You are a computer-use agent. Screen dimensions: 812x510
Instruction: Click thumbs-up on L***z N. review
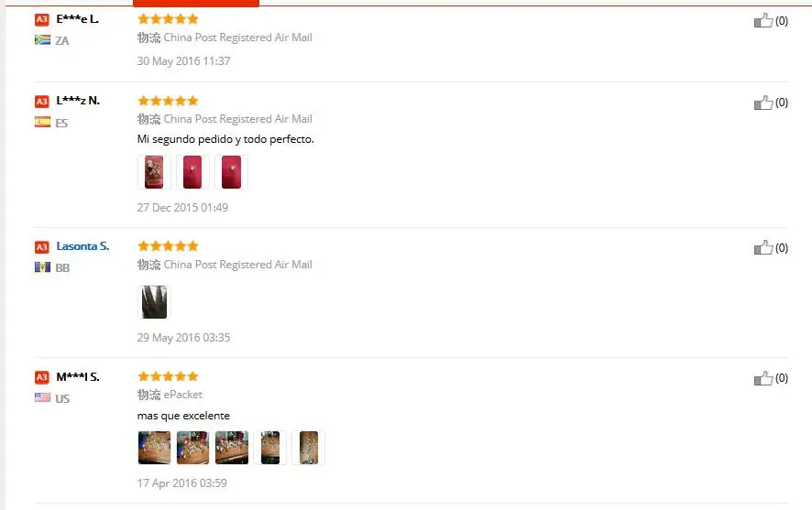tap(763, 103)
